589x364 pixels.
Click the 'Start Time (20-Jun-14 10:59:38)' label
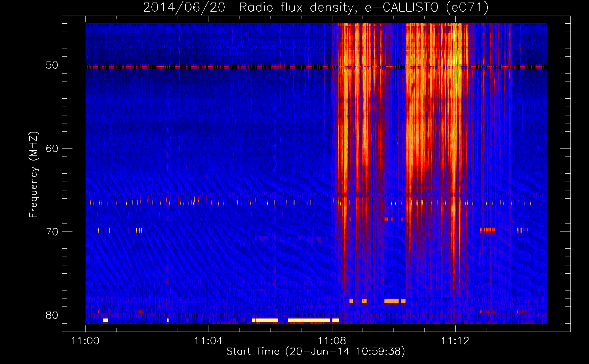click(316, 352)
